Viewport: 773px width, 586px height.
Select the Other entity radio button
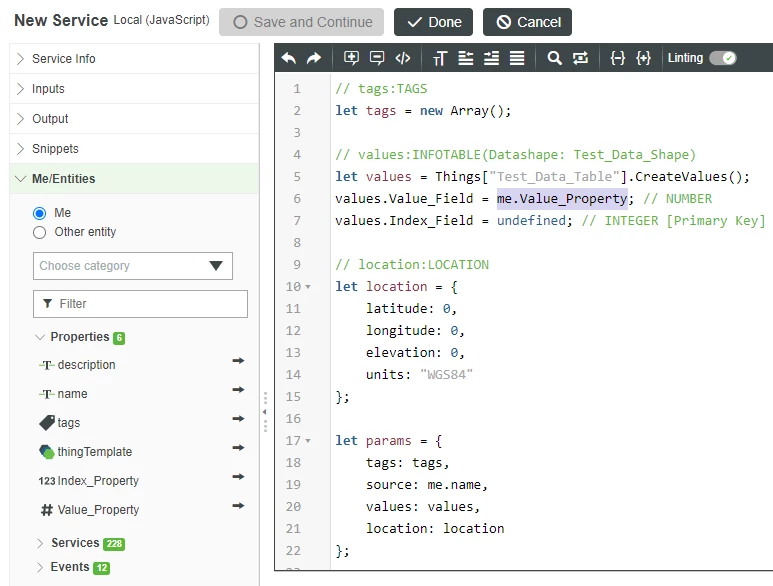pos(39,233)
